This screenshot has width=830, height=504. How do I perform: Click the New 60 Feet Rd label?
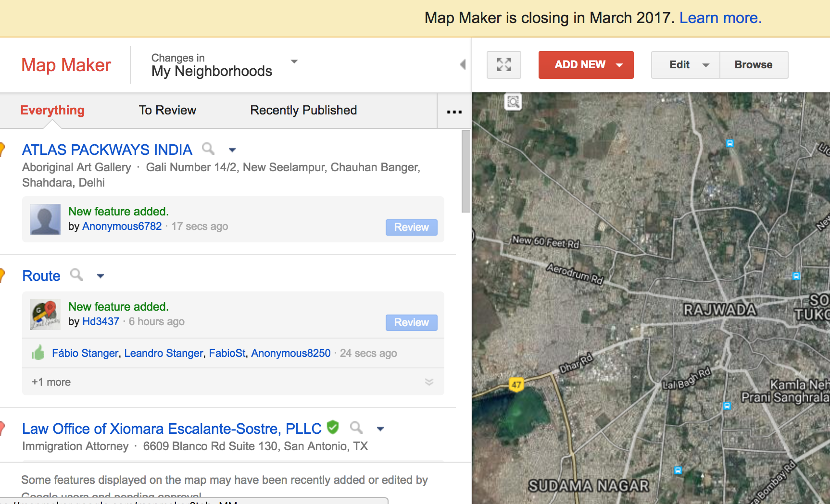(x=546, y=241)
